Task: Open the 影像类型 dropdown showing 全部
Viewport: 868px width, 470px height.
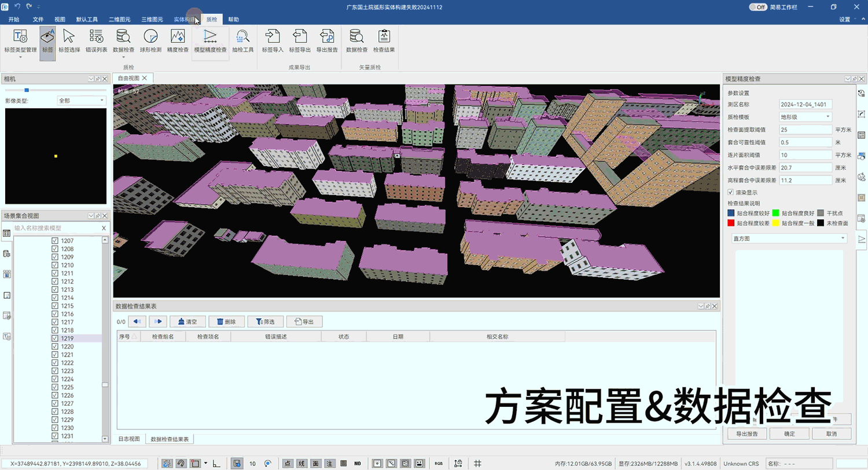Action: pyautogui.click(x=81, y=101)
